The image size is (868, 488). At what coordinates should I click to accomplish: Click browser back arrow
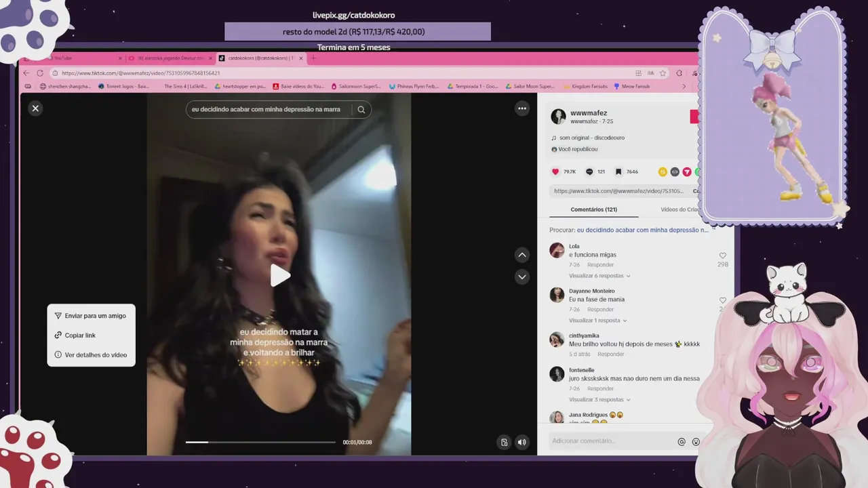click(x=26, y=73)
